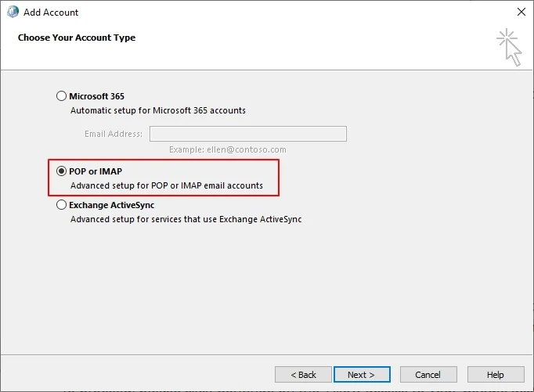Click the "Choose Your Account Type" heading
The image size is (534, 392).
[77, 38]
